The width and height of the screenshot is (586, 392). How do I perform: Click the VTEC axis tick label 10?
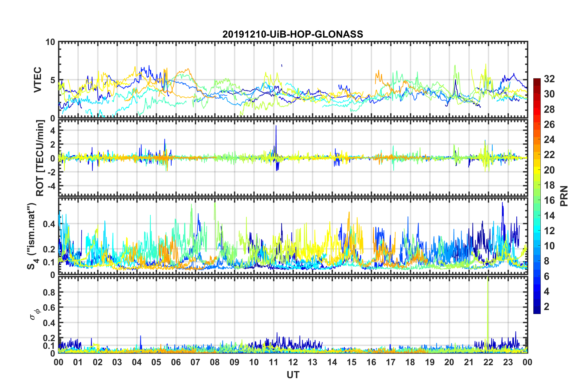pyautogui.click(x=50, y=42)
